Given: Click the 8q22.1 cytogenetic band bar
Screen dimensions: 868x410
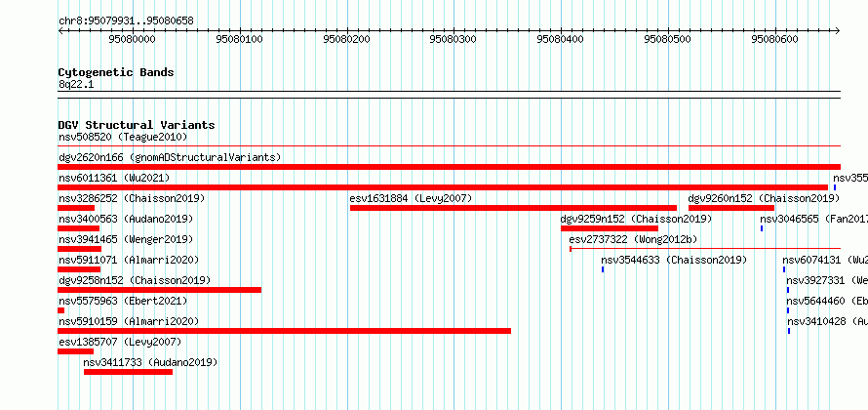Looking at the screenshot, I should tap(449, 95).
